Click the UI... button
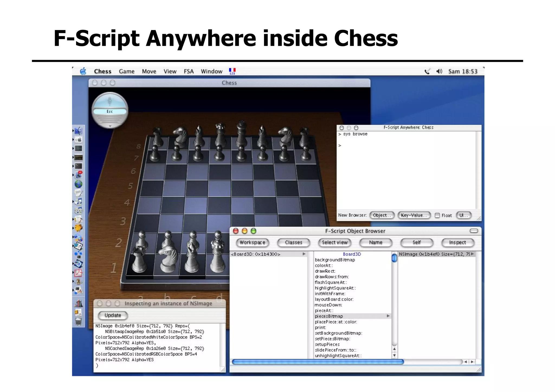Image resolution: width=555 pixels, height=392 pixels. 463,215
